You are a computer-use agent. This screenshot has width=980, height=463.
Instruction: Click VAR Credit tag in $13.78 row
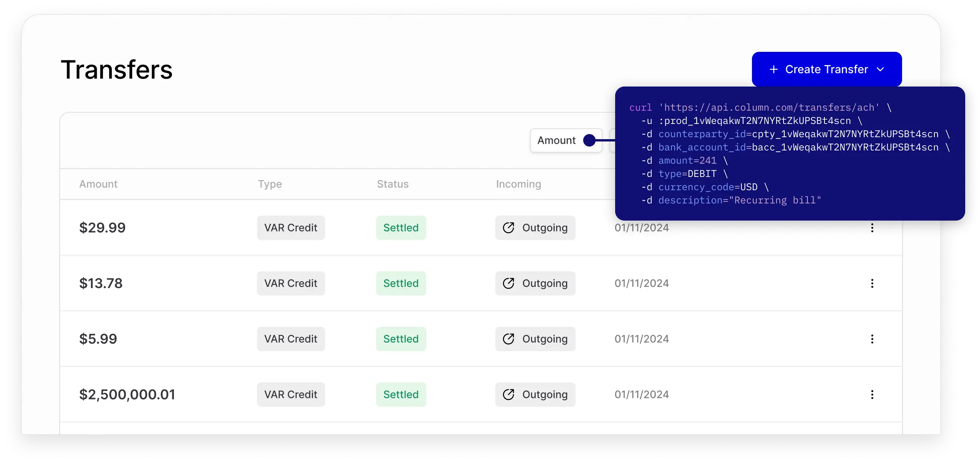[x=291, y=283]
